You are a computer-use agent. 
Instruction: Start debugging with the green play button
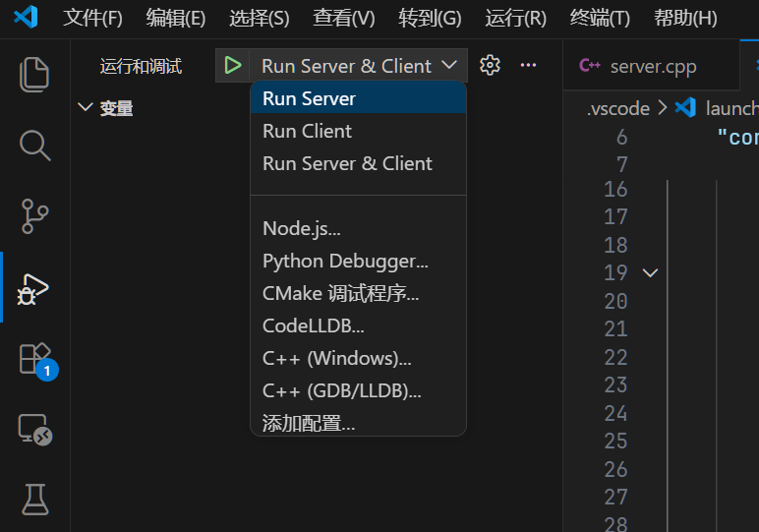(233, 65)
